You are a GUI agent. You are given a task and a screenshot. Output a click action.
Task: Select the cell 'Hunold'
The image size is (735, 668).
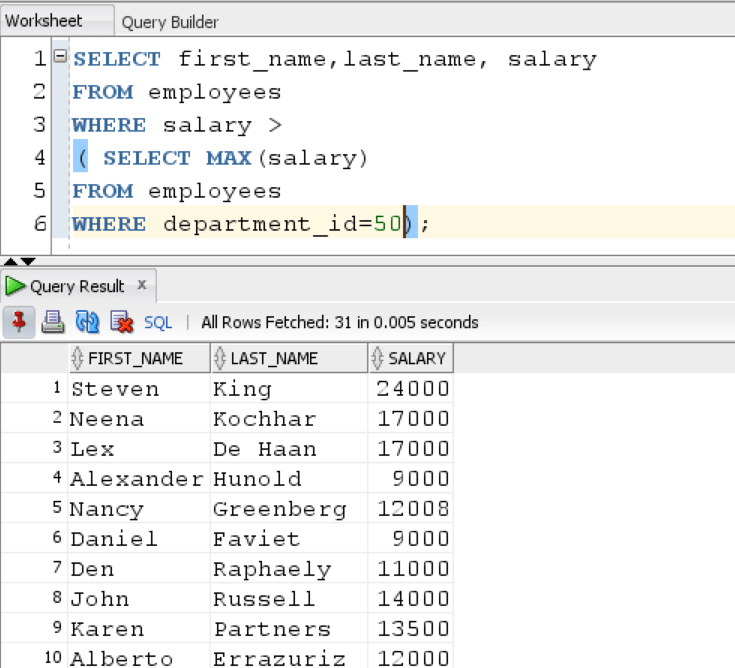289,479
